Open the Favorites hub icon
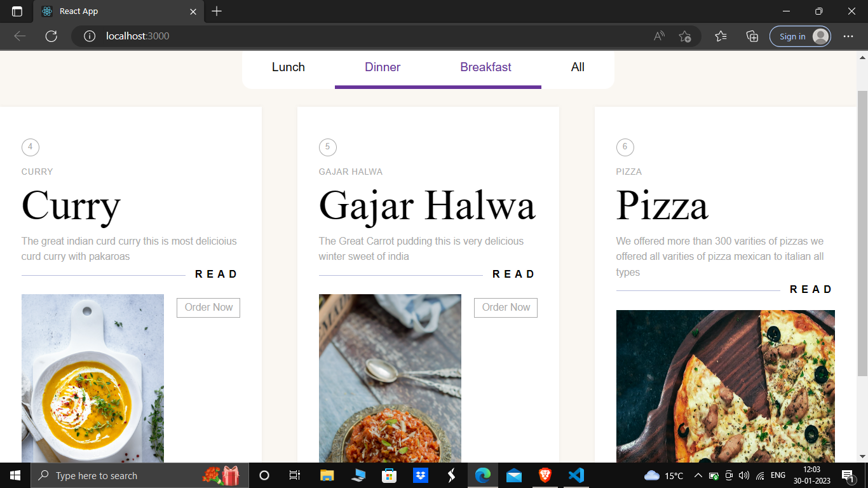This screenshot has width=868, height=488. coord(721,36)
